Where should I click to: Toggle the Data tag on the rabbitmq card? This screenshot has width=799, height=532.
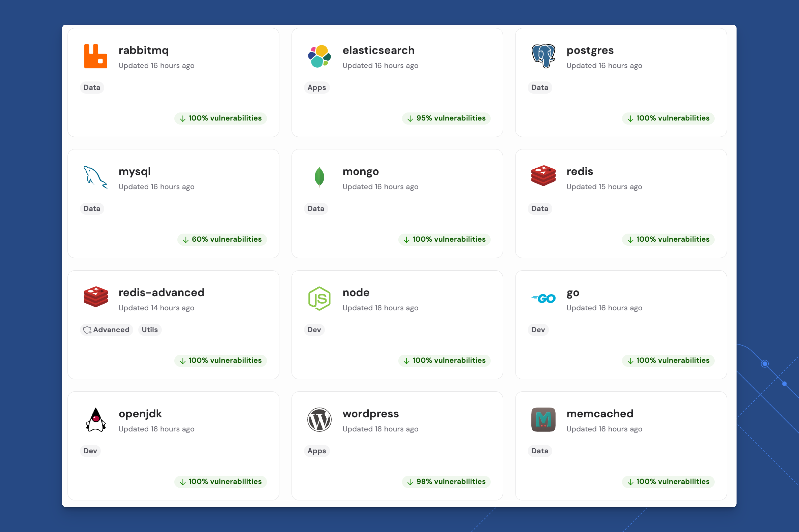[92, 87]
